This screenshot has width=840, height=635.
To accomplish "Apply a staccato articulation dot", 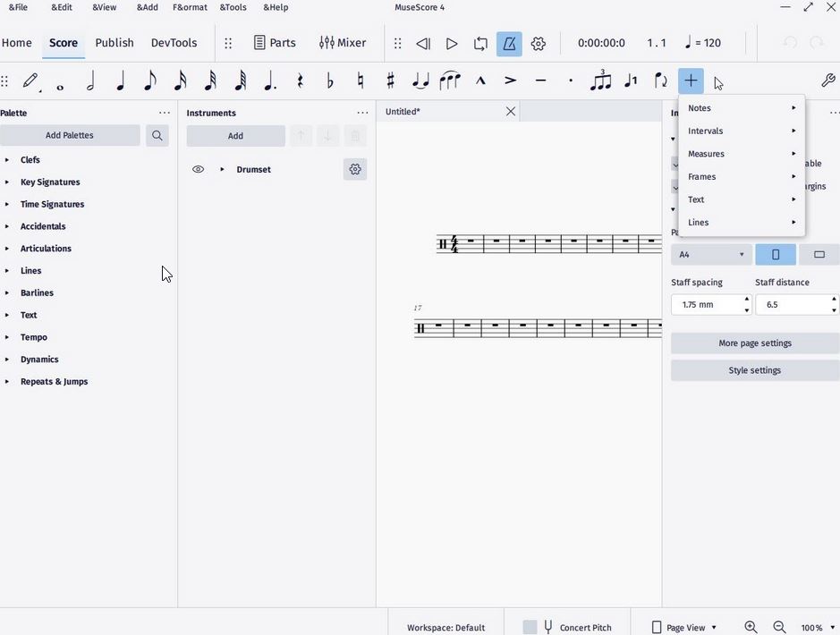I will [x=570, y=80].
